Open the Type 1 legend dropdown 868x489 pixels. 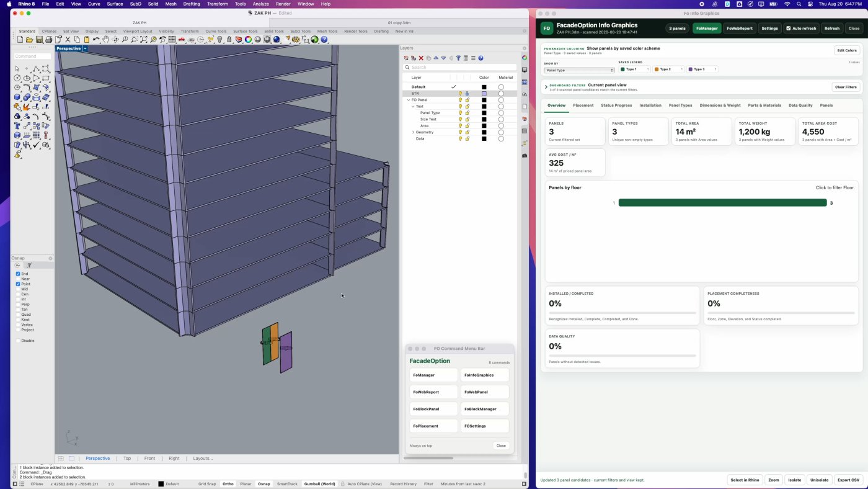coord(634,70)
